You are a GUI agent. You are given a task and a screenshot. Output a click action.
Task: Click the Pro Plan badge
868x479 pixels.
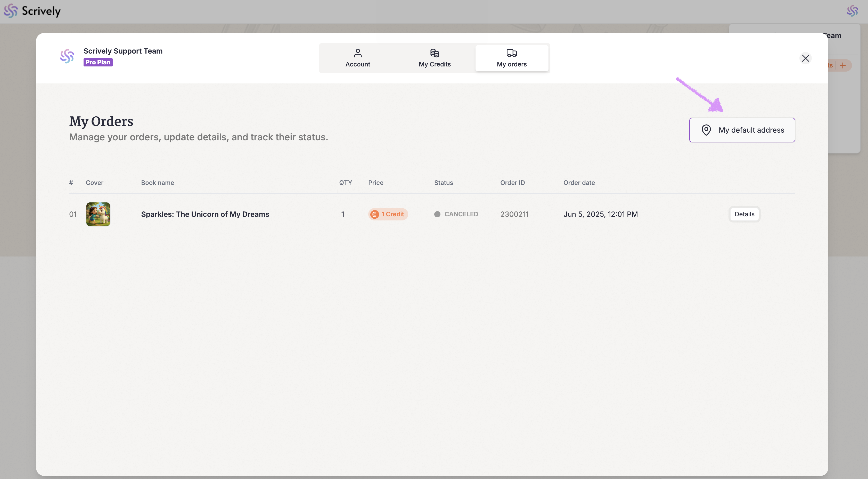click(x=98, y=62)
